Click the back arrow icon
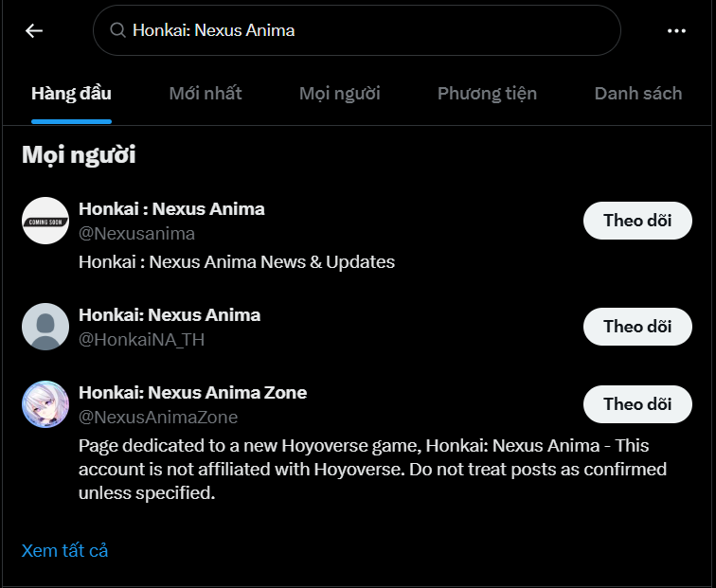The width and height of the screenshot is (716, 588). [34, 30]
